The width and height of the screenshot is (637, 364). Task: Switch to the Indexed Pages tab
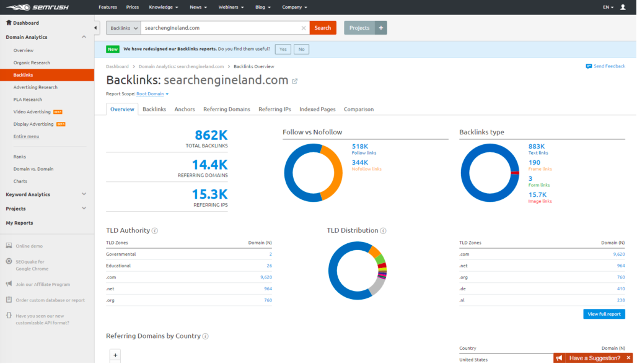point(317,109)
